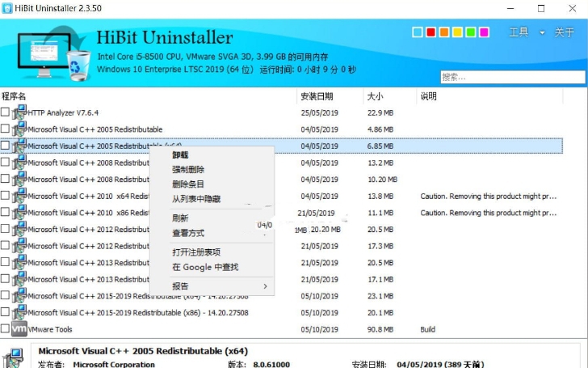This screenshot has height=368, width=588.
Task: Select Visual C++ 2015-2019 Redistributable (x86) name
Action: 138,312
